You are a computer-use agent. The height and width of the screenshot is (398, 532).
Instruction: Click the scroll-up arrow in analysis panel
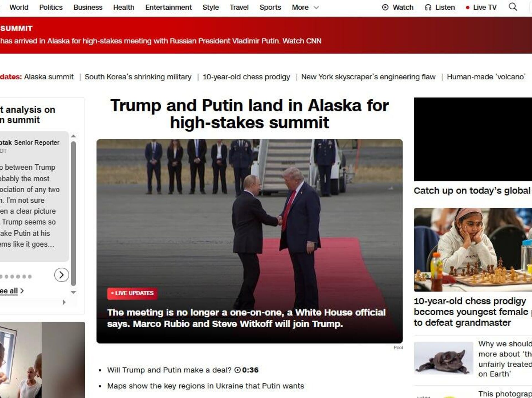click(x=73, y=136)
